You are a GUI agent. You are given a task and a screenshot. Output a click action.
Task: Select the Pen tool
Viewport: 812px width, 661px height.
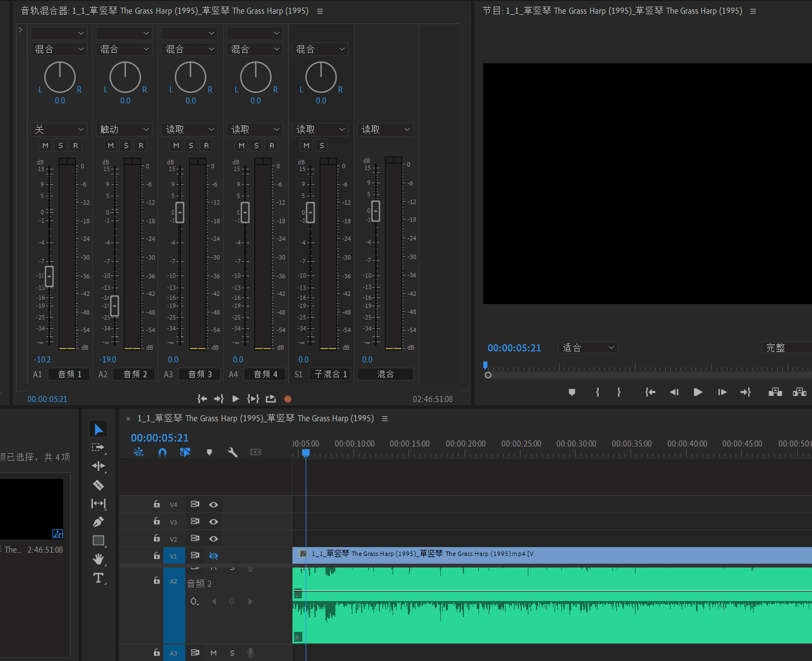click(x=98, y=522)
